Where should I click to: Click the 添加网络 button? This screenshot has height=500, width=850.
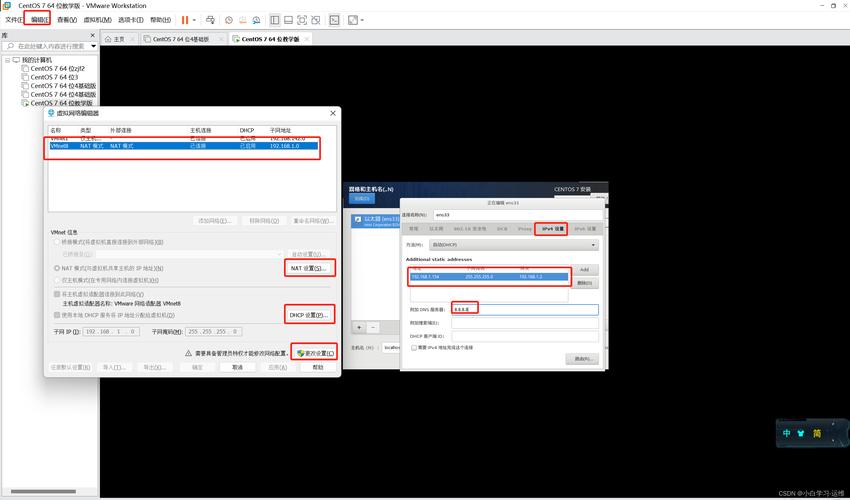pos(215,221)
